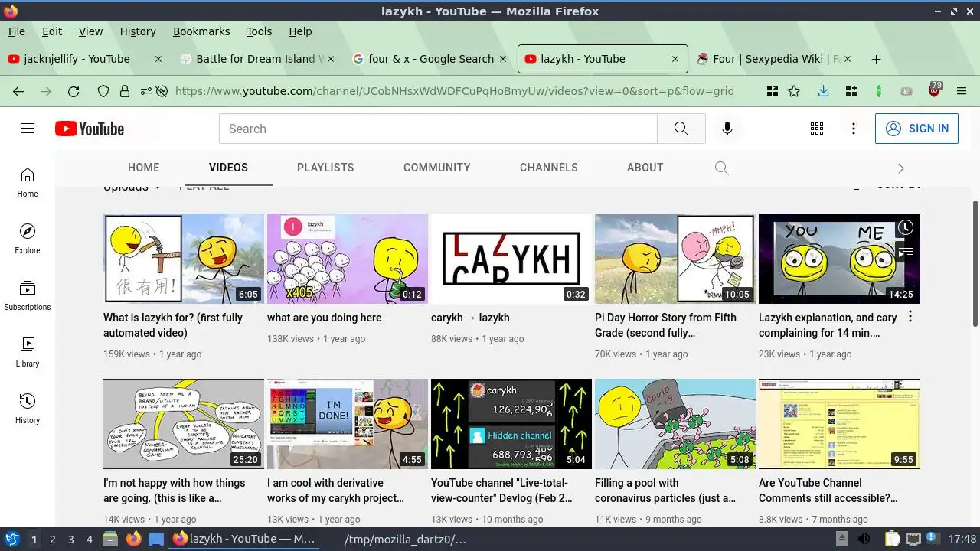The width and height of the screenshot is (980, 551).
Task: Open Subscriptions in the left sidebar
Action: click(28, 295)
